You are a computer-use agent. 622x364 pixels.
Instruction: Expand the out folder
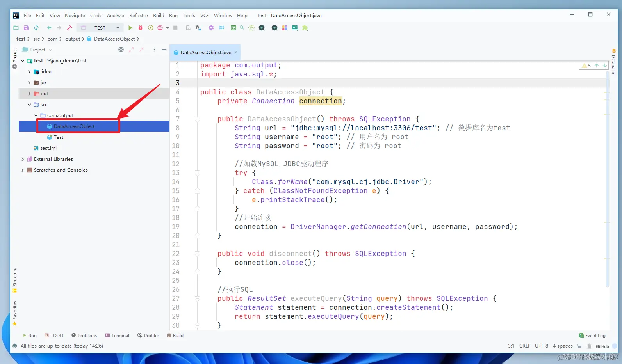[x=29, y=94]
